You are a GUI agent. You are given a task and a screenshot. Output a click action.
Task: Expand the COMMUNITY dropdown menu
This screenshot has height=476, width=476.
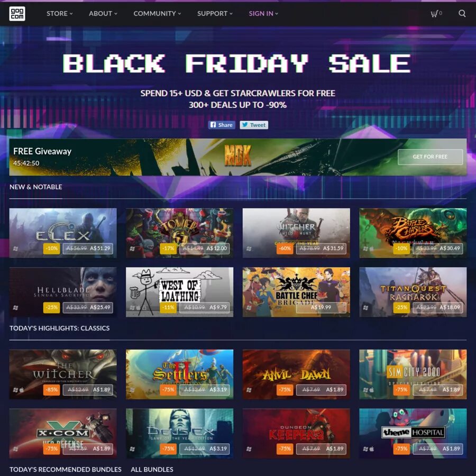coord(157,14)
